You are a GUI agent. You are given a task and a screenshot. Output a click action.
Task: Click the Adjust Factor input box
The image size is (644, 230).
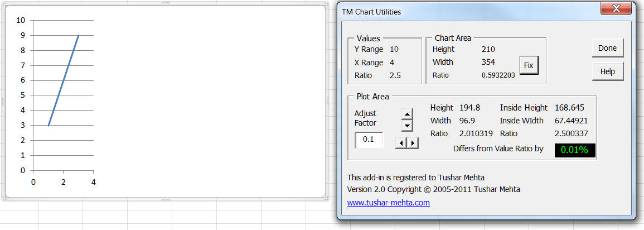click(369, 140)
